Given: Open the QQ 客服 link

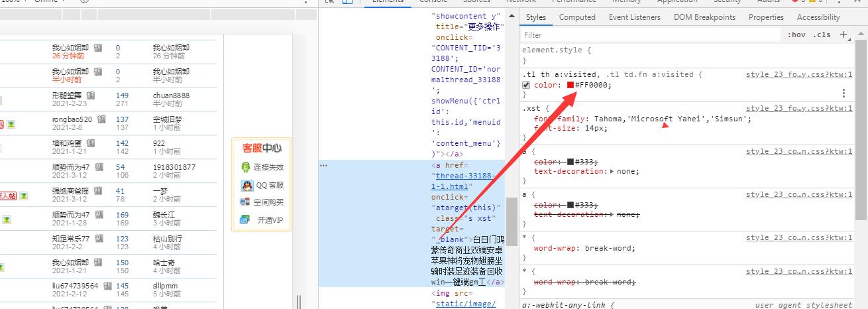Looking at the screenshot, I should [x=270, y=186].
